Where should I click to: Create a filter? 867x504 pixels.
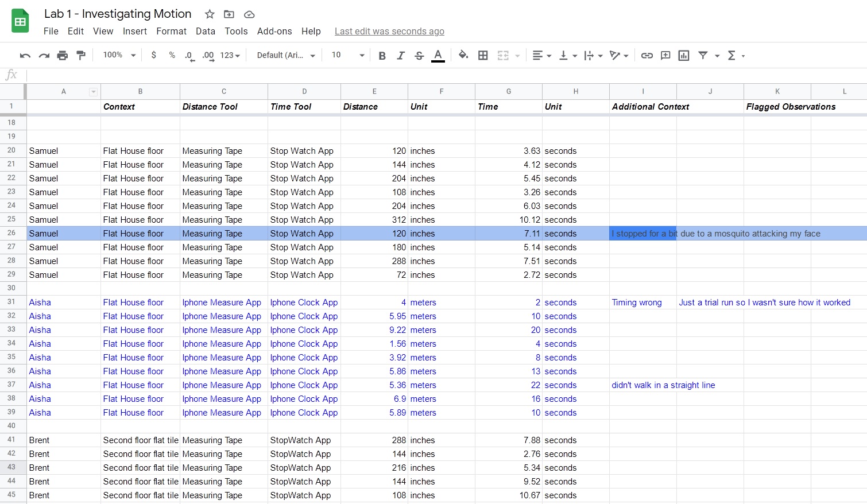click(703, 55)
